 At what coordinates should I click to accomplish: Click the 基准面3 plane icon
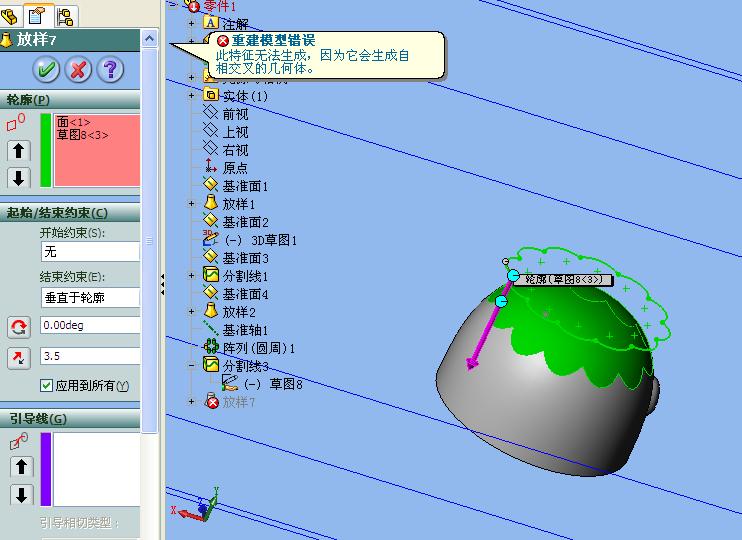pos(211,257)
